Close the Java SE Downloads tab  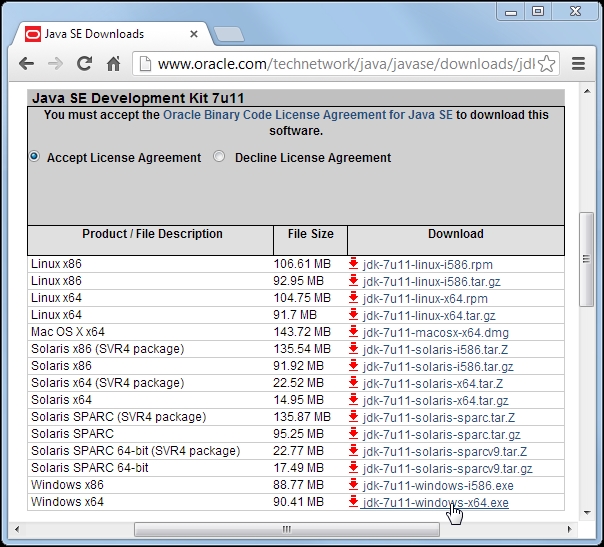194,34
